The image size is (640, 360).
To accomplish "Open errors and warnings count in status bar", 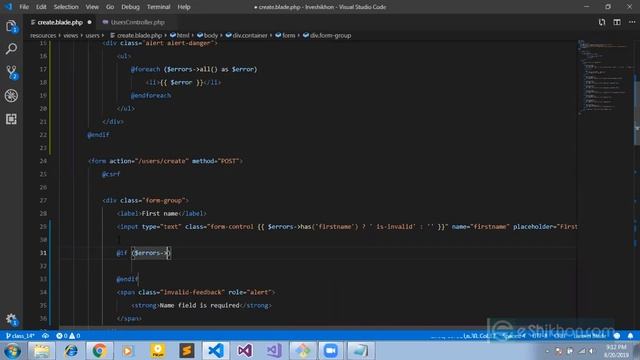I will (68, 336).
